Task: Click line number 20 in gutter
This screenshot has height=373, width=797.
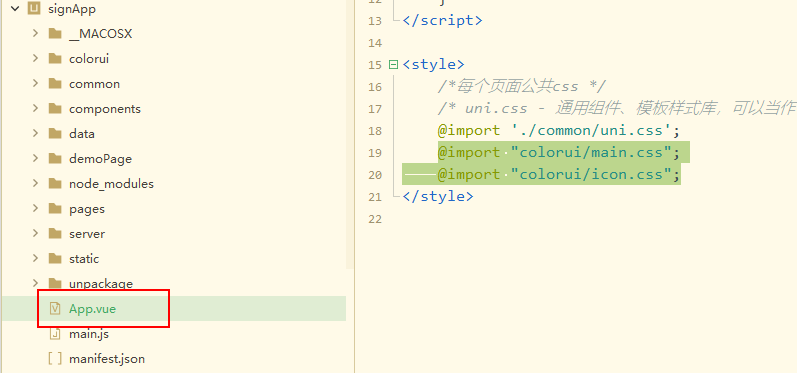Action: (x=375, y=175)
